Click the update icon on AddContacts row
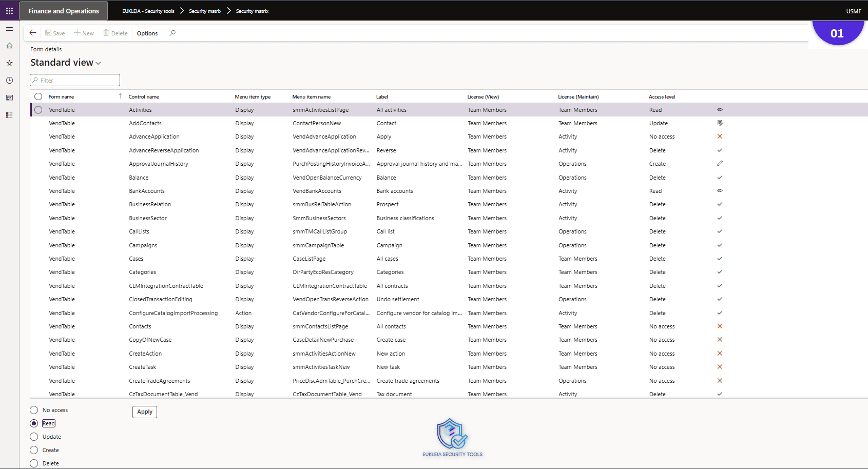Screen dimensions: 868x469 pyautogui.click(x=720, y=123)
